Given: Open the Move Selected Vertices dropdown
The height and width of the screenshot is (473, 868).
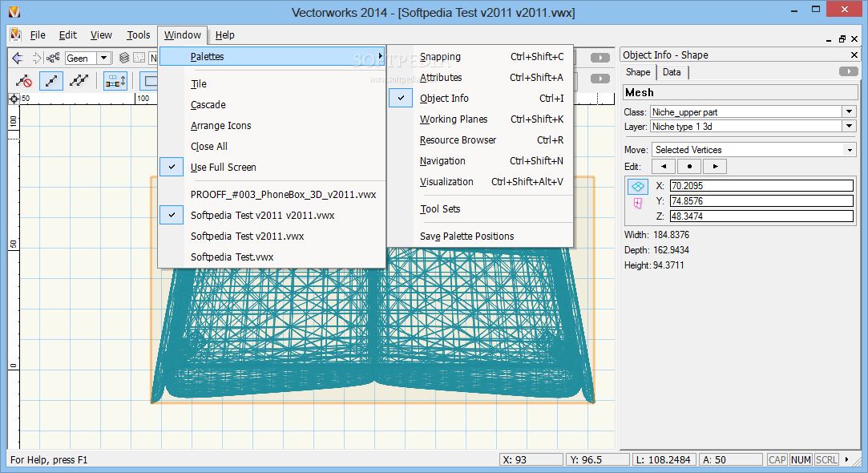Looking at the screenshot, I should (850, 150).
